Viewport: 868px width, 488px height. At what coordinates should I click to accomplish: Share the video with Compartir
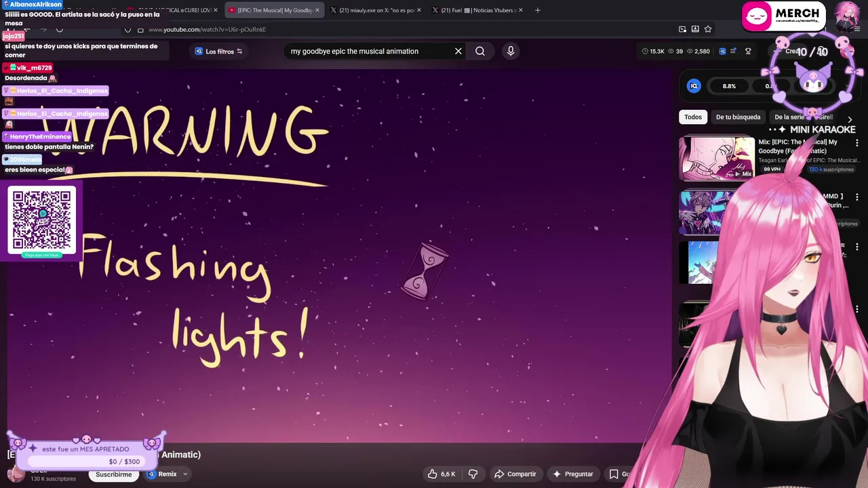click(x=515, y=474)
